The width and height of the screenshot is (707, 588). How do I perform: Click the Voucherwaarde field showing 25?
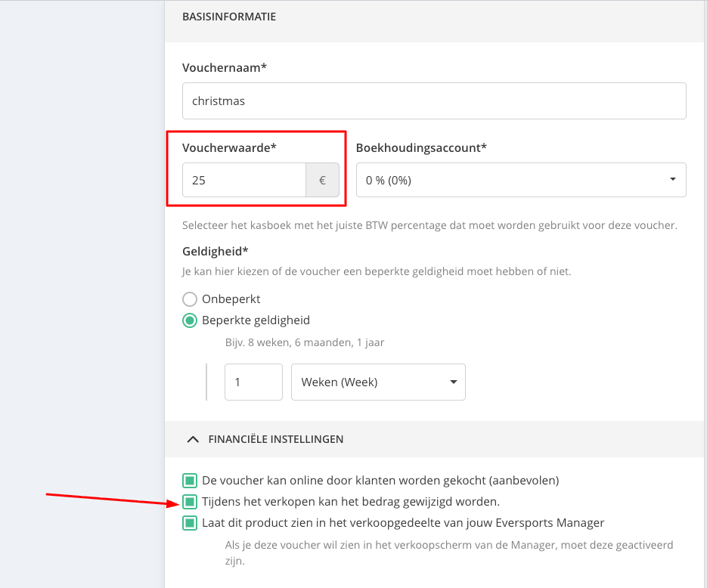pyautogui.click(x=243, y=181)
